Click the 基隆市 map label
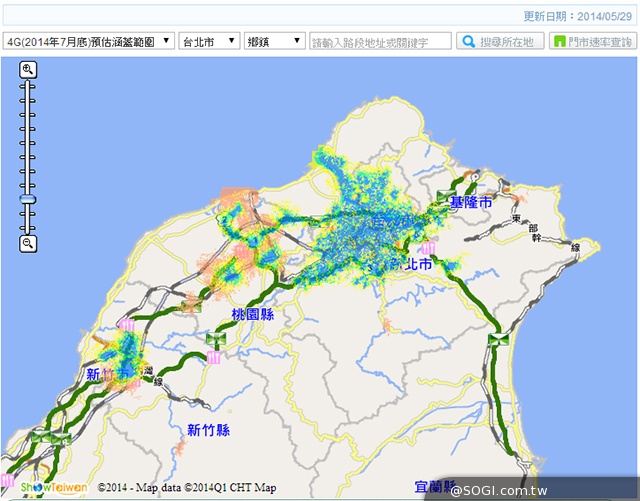This screenshot has width=640, height=501. [x=471, y=202]
